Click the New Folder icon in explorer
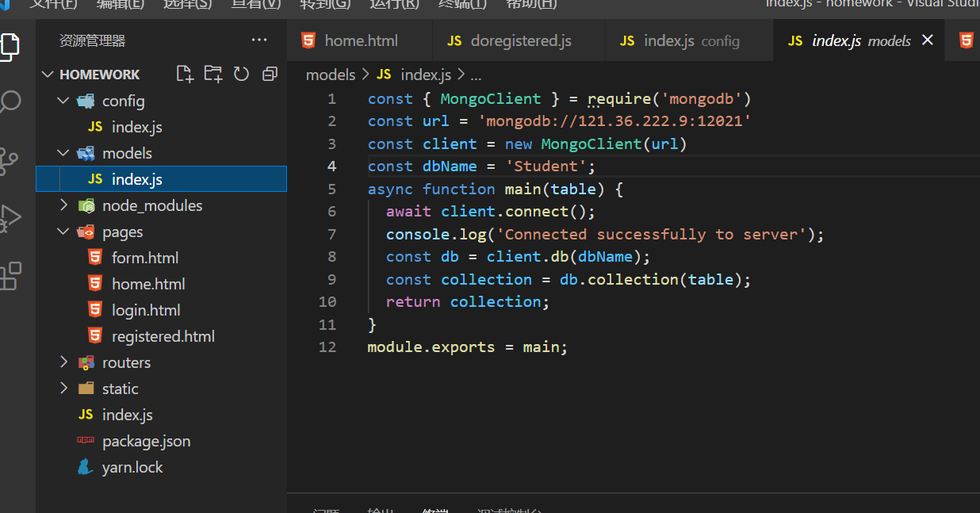This screenshot has width=980, height=513. (213, 74)
